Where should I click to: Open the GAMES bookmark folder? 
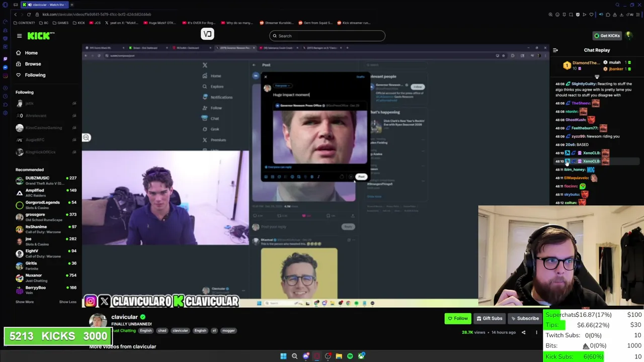[x=60, y=23]
